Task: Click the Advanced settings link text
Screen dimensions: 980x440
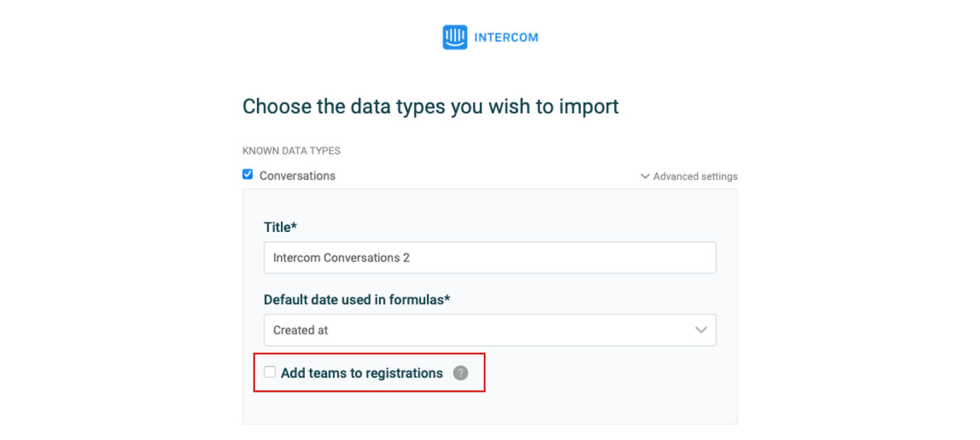Action: pos(695,177)
